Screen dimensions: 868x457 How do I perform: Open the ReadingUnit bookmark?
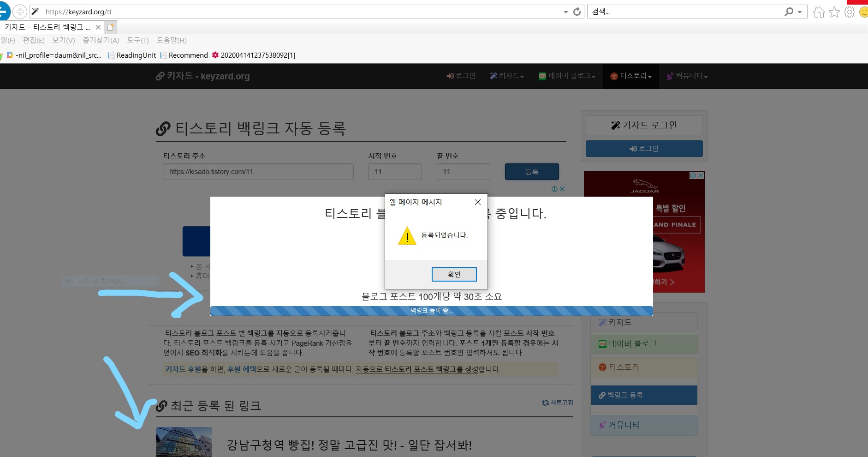132,55
